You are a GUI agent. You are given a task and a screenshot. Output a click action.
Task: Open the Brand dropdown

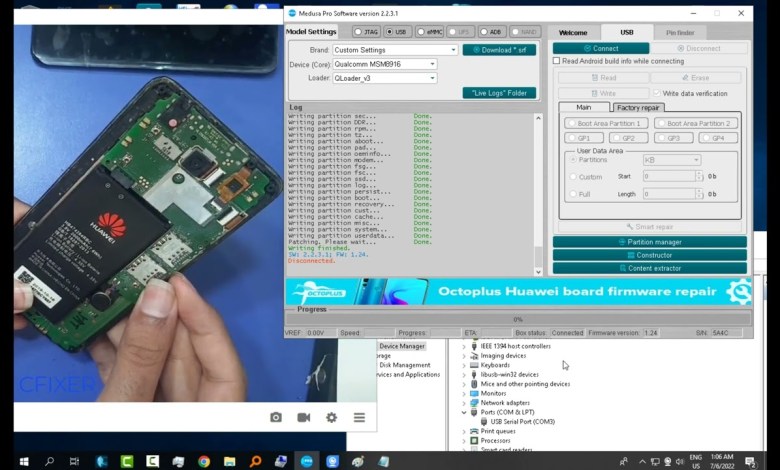(395, 50)
